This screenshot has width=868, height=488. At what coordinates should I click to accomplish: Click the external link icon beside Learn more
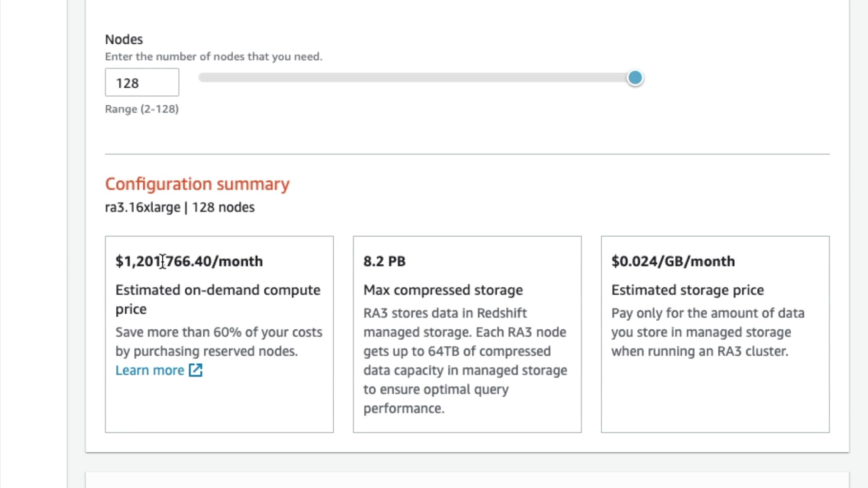pyautogui.click(x=196, y=370)
